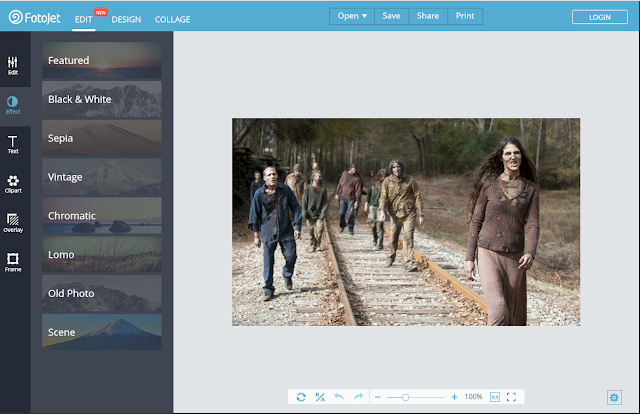This screenshot has width=640, height=414.
Task: Expand the Old Photo effects category
Action: [x=102, y=293]
